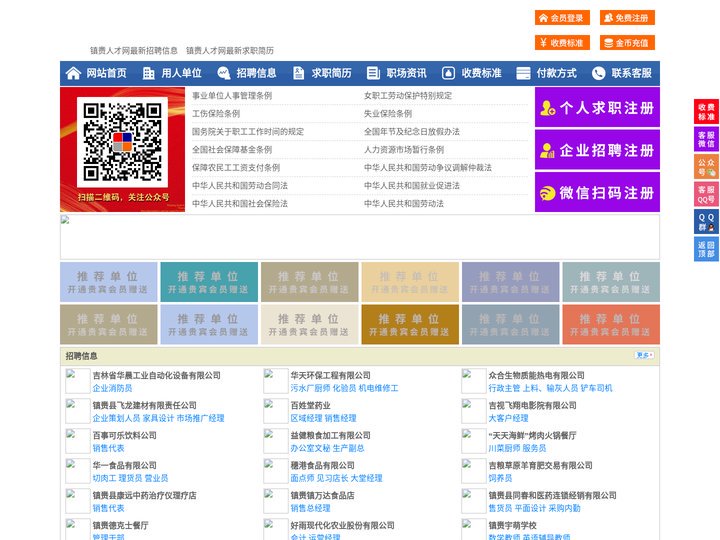The width and height of the screenshot is (720, 540).
Task: Click the dark gold 推荐单位 tile
Action: [x=410, y=324]
